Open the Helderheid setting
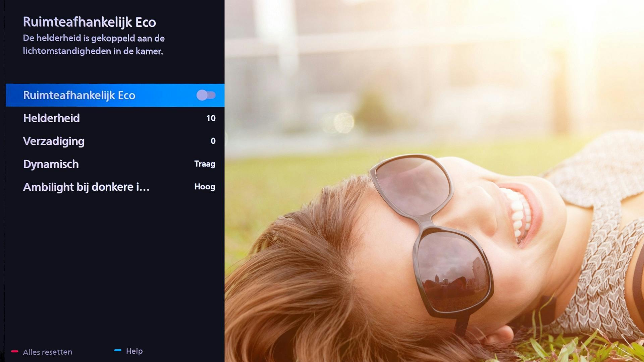 (x=52, y=118)
